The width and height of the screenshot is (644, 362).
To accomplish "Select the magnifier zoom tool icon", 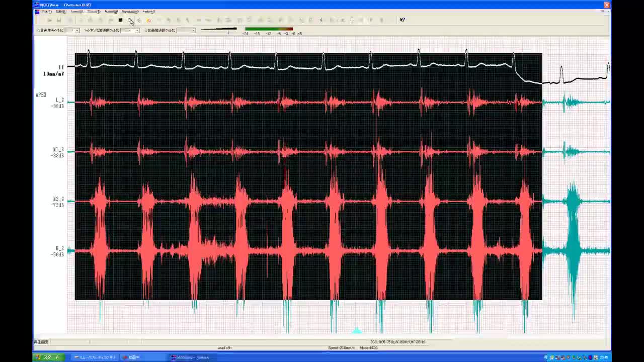I will [x=130, y=20].
